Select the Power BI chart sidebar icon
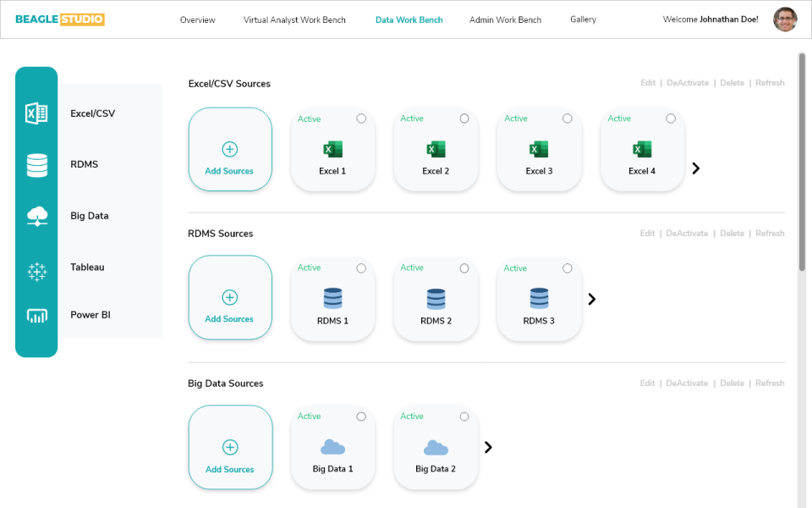This screenshot has width=812, height=508. (36, 316)
